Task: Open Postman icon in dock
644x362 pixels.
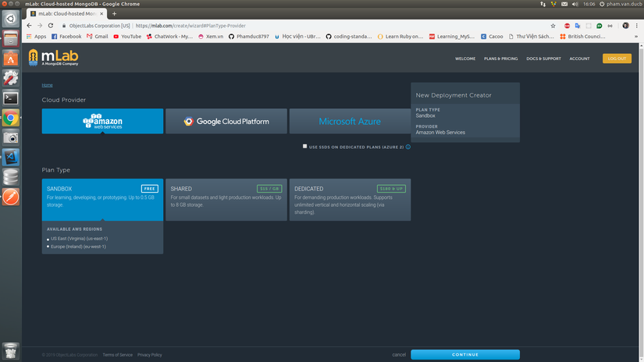Action: click(11, 197)
